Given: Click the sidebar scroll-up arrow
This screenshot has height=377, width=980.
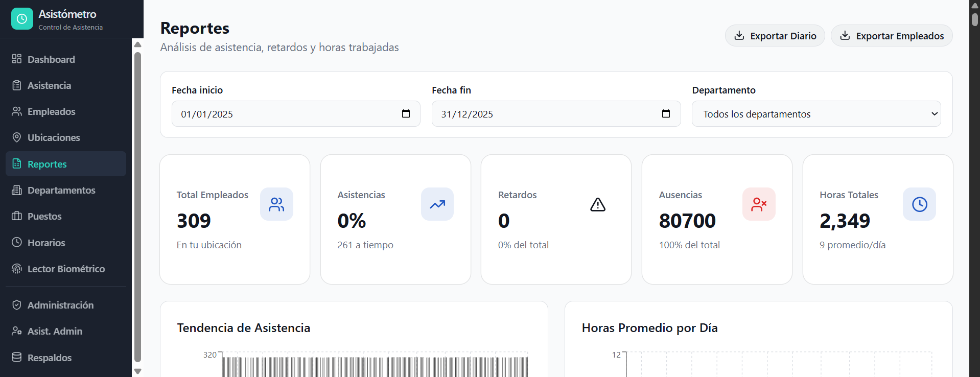Looking at the screenshot, I should (x=137, y=44).
